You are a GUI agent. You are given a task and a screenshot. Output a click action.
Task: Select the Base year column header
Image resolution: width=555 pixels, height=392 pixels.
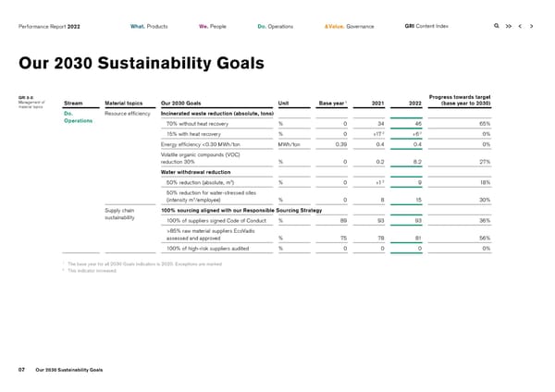pos(332,104)
